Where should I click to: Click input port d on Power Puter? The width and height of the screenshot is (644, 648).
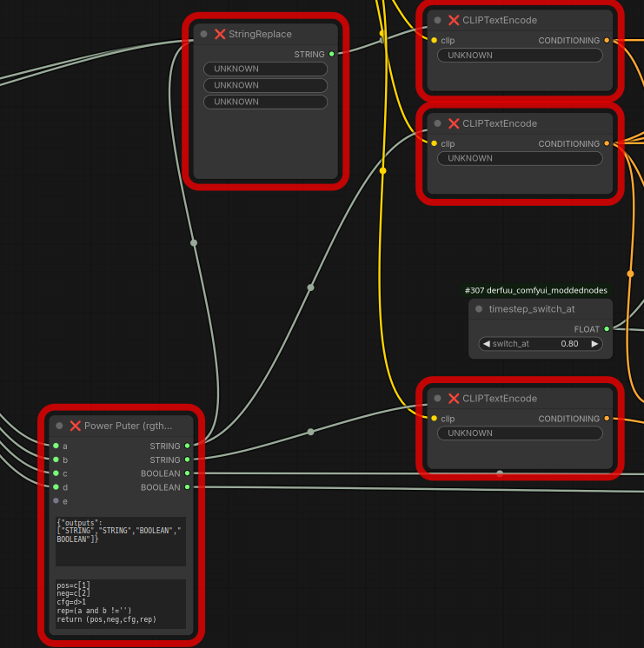tap(56, 487)
